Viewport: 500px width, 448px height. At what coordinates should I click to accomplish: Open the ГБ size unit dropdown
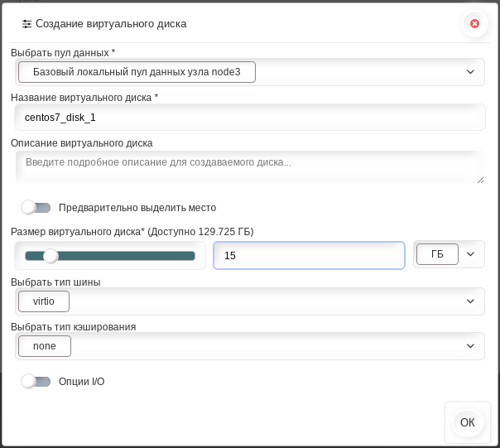pos(437,254)
